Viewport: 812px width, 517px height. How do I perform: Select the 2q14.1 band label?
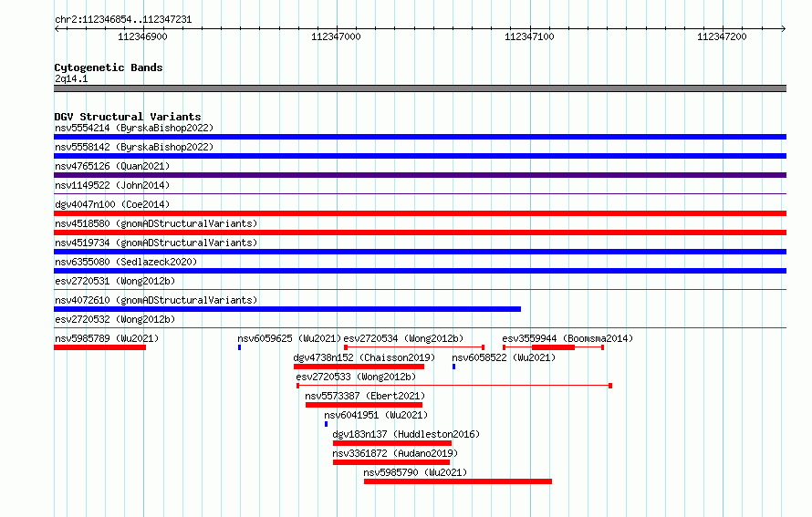[x=71, y=78]
